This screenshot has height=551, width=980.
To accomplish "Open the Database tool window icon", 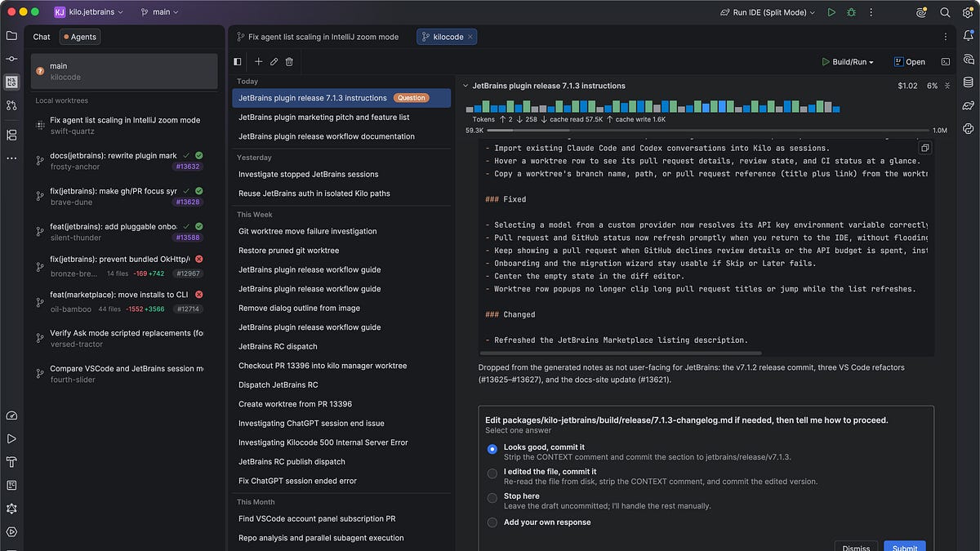I will tap(969, 82).
